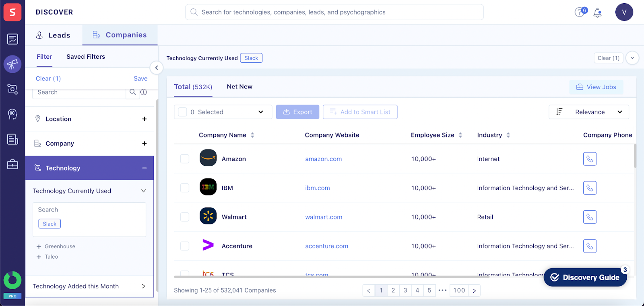Click the filter search magnifier icon
644x306 pixels.
(x=132, y=92)
